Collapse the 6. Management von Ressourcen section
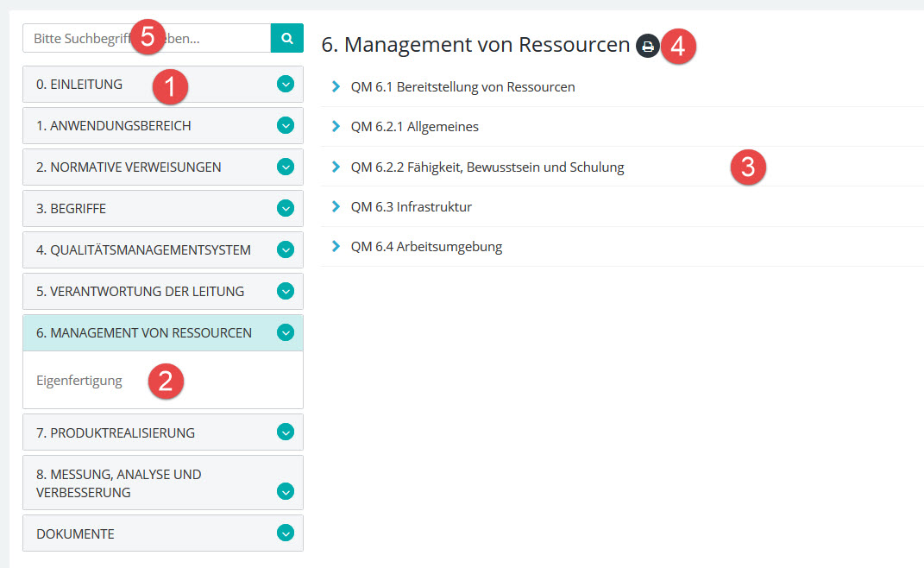Screen dimensions: 924x568 [x=286, y=332]
